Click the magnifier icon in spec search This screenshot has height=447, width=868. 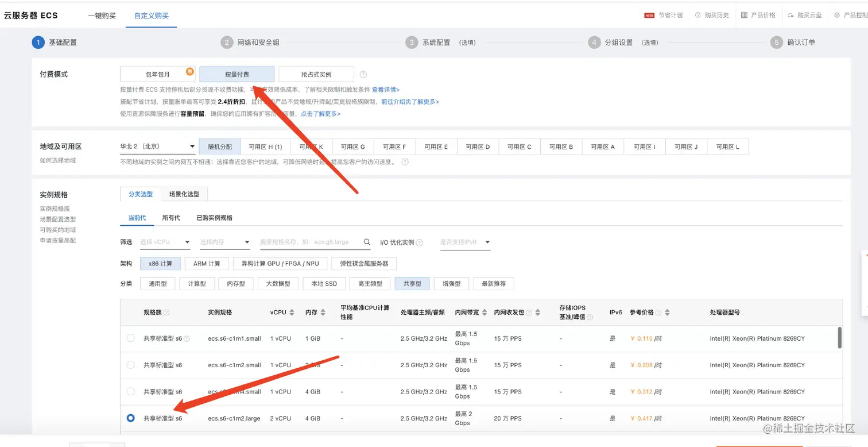(367, 242)
